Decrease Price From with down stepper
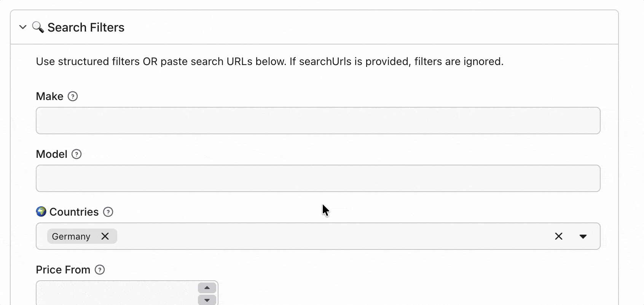The image size is (644, 305). click(x=207, y=300)
